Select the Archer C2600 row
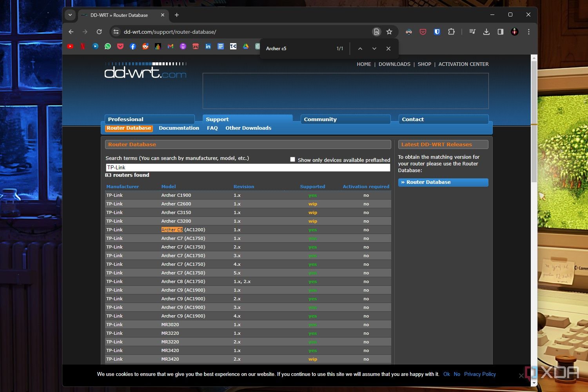588x392 pixels. coord(248,204)
